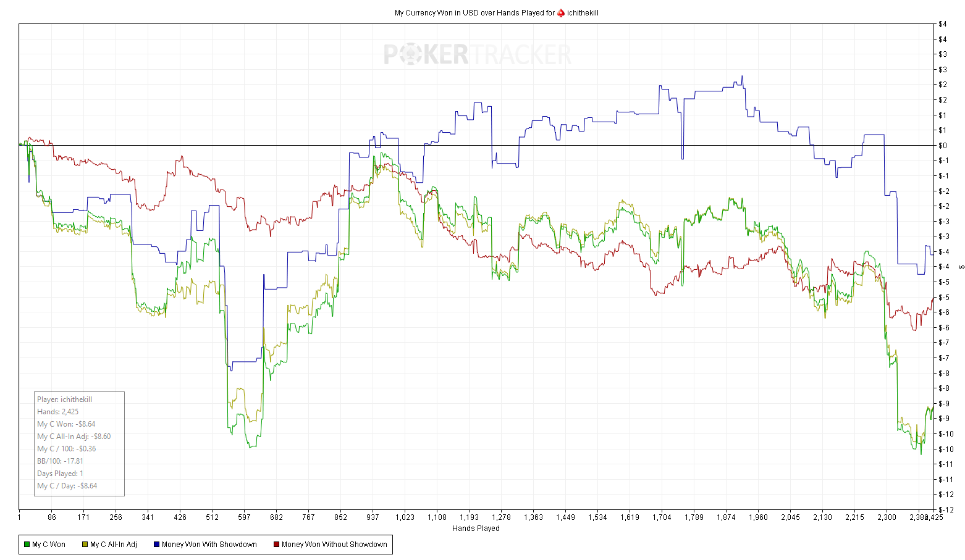
Task: Select the 'My C Won' legend label
Action: 49,545
